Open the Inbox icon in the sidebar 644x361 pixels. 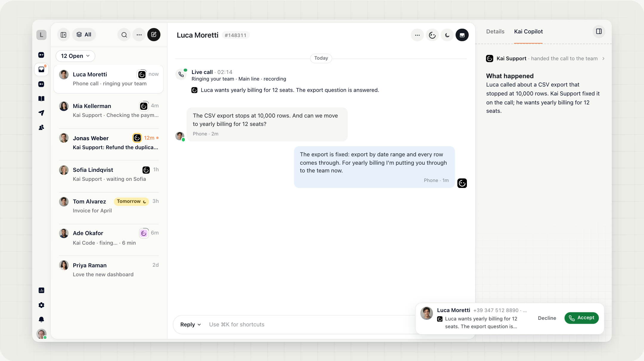[41, 70]
